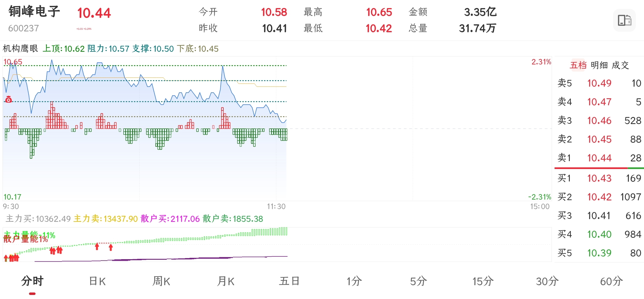Click the rightmost red arrow in volume panel
The image size is (644, 299).
coord(111,247)
